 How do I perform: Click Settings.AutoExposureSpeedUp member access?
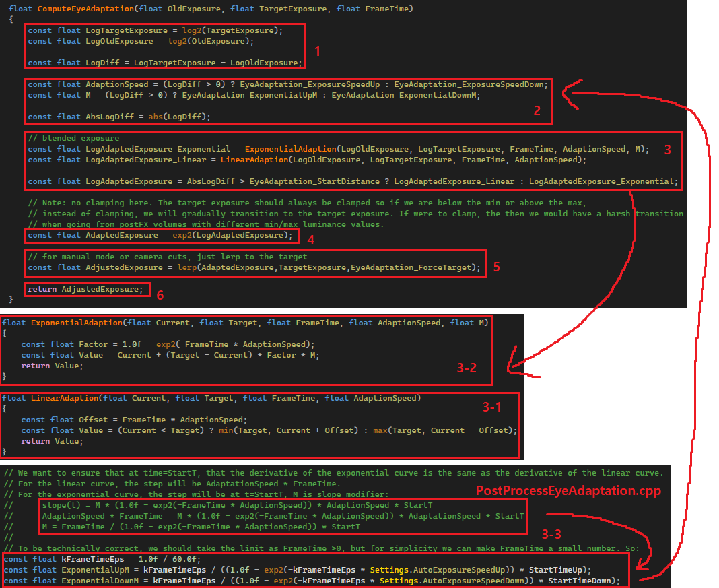click(x=438, y=570)
